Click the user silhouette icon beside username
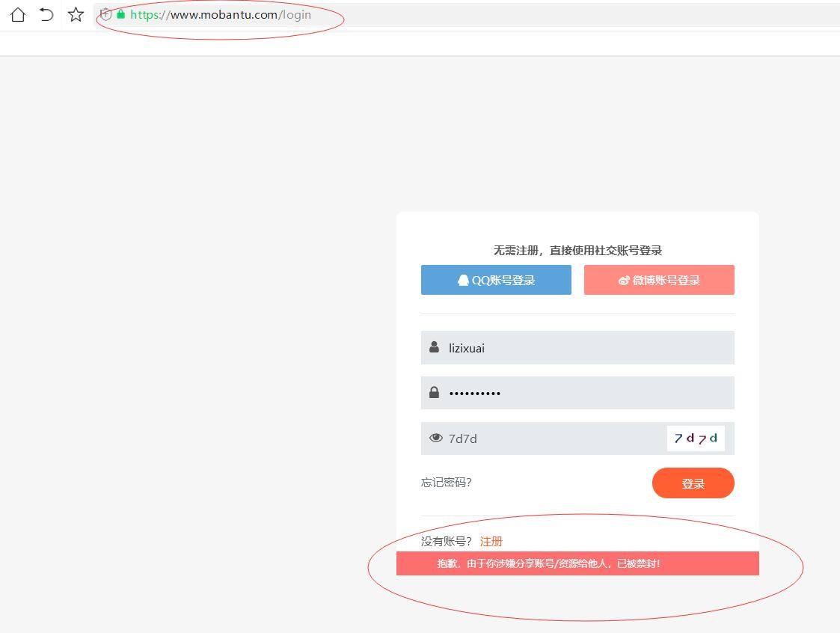Image resolution: width=840 pixels, height=633 pixels. pyautogui.click(x=435, y=347)
